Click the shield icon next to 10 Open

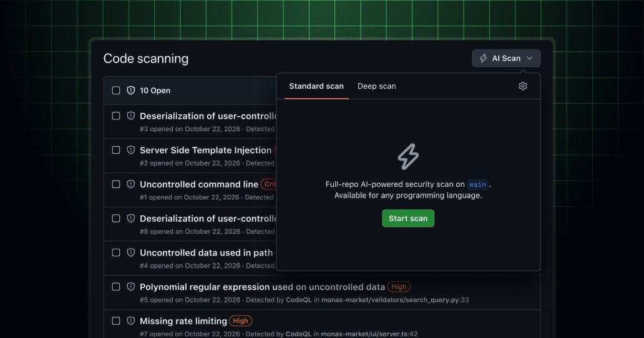click(x=130, y=90)
